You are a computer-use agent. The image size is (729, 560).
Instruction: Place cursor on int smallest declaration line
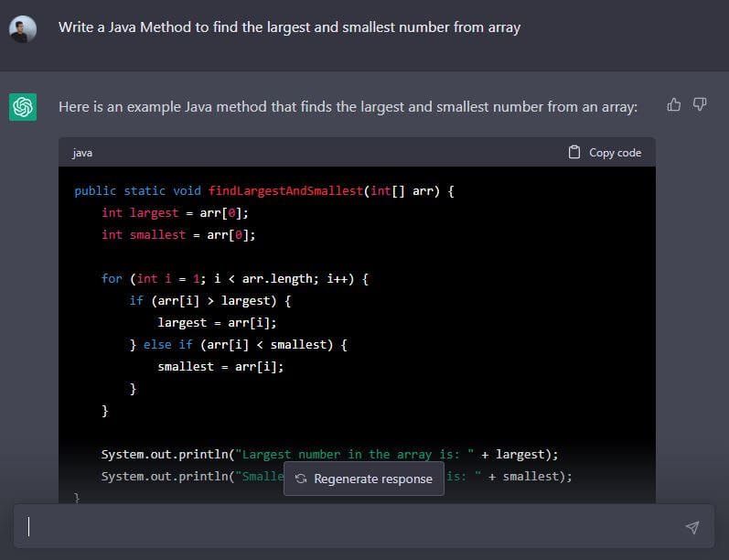178,235
